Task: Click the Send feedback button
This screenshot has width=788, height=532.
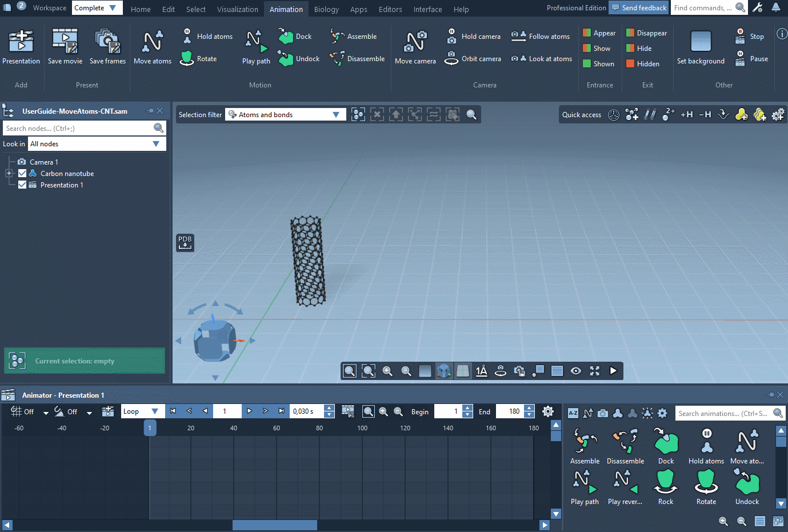Action: pyautogui.click(x=638, y=7)
